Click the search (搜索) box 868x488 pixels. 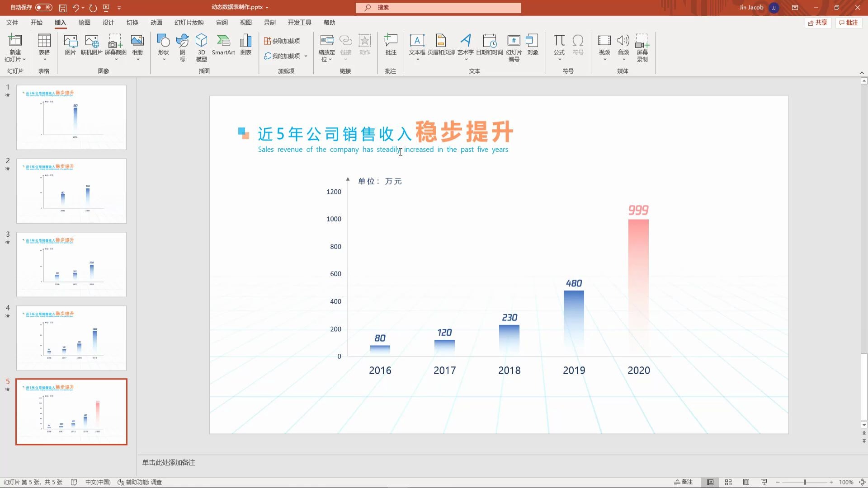[438, 8]
